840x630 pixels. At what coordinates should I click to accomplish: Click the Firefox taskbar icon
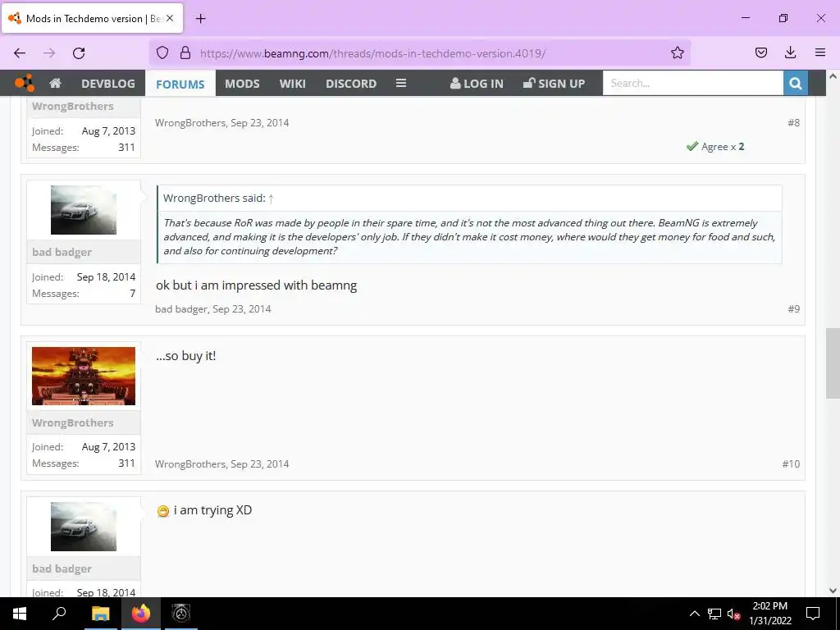[x=141, y=614]
